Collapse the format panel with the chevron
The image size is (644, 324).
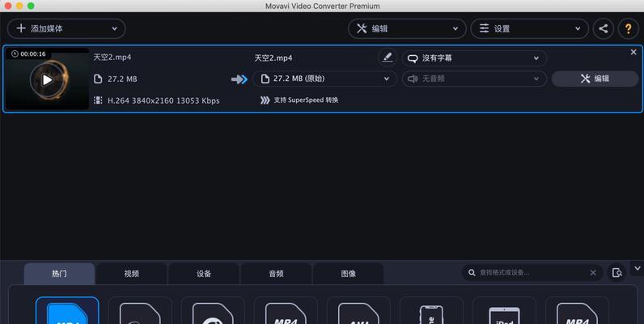tap(637, 268)
